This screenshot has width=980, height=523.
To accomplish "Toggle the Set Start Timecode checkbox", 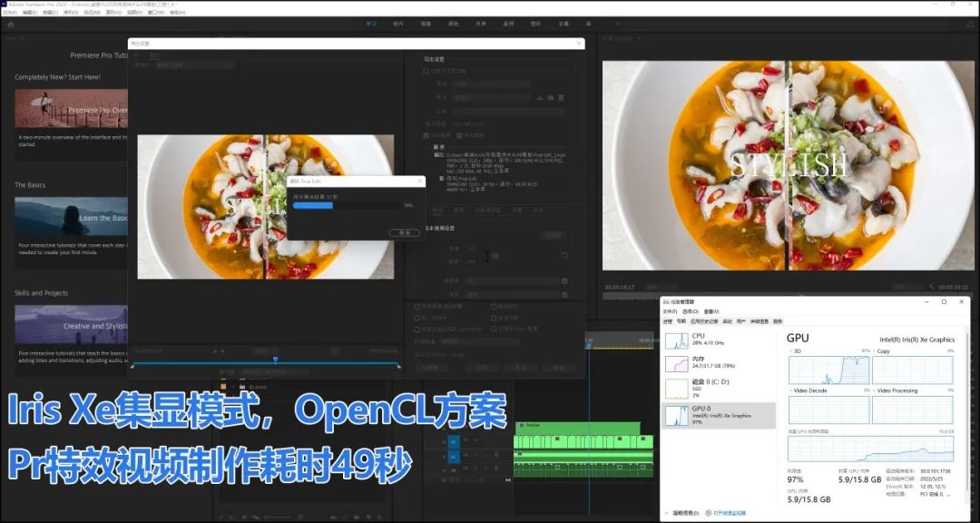I will click(x=416, y=329).
